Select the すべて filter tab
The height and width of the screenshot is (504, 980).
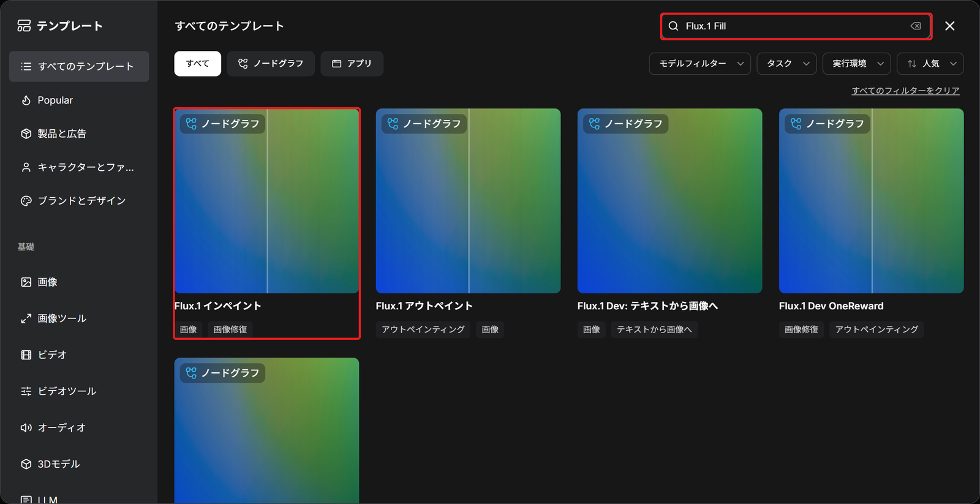(x=197, y=64)
